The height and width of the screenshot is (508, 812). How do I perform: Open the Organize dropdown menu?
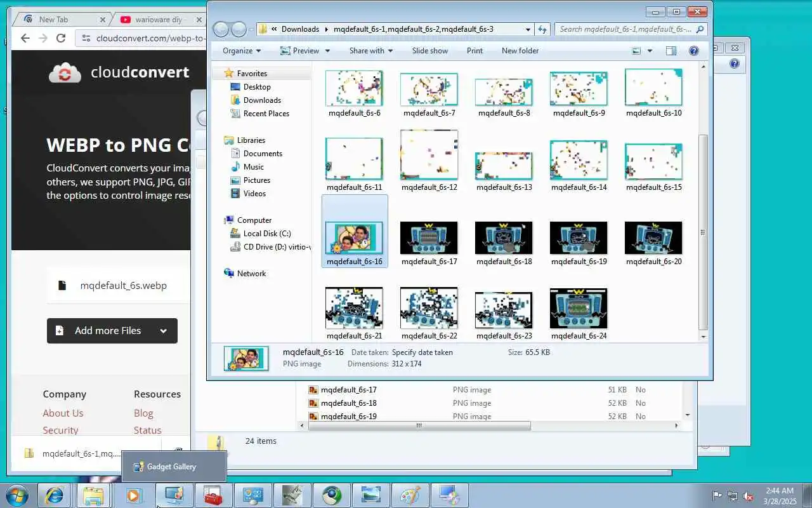[242, 51]
